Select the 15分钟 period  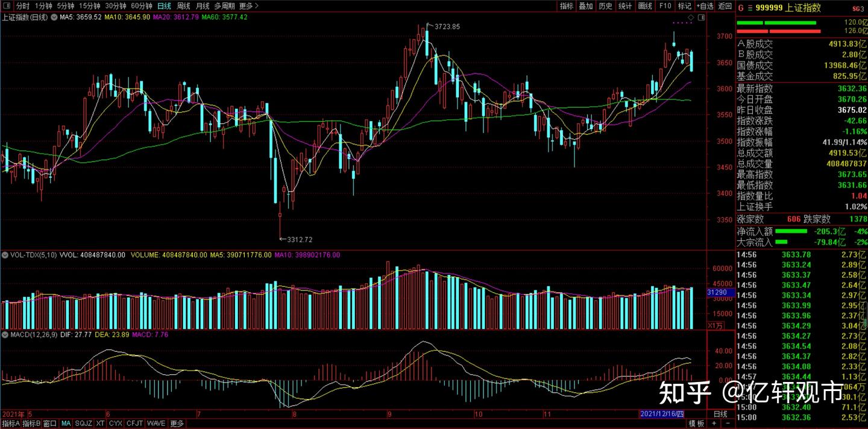pyautogui.click(x=90, y=6)
